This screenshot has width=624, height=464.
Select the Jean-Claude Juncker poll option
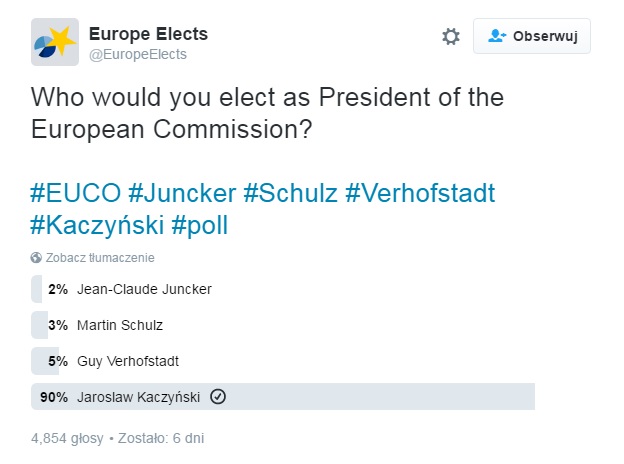point(283,289)
